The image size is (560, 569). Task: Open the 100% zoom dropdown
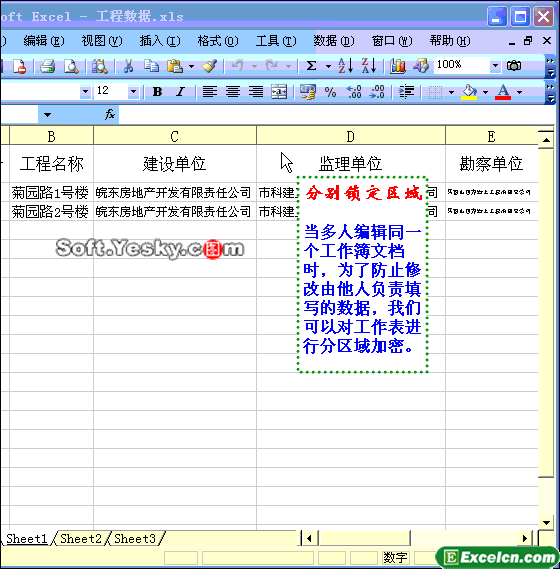tap(495, 66)
